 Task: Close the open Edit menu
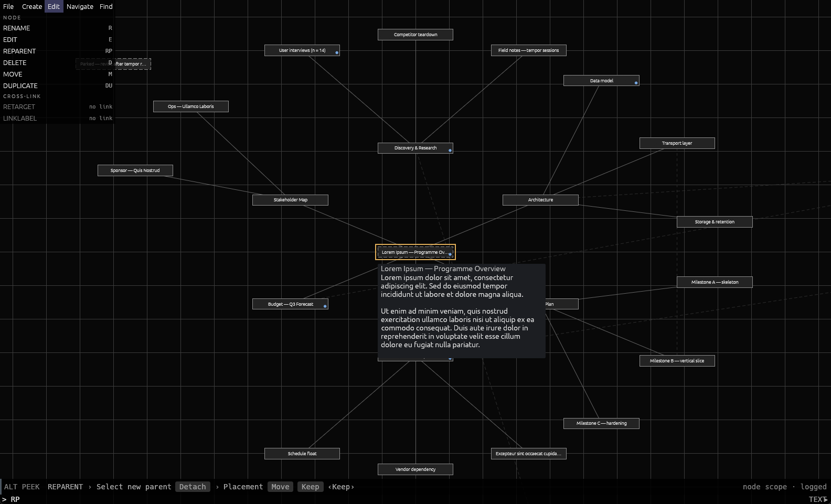(x=54, y=6)
